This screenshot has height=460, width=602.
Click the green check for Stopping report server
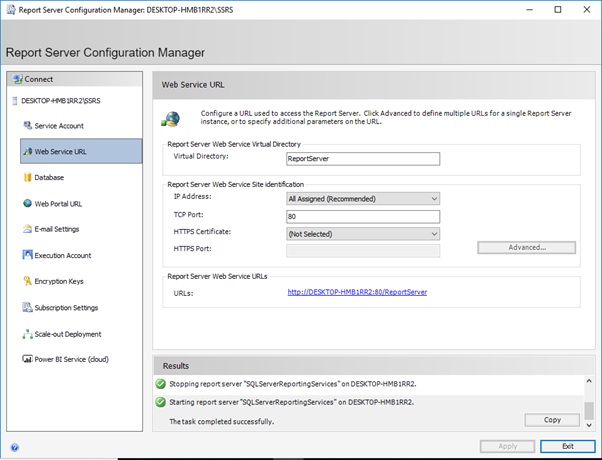pyautogui.click(x=160, y=384)
